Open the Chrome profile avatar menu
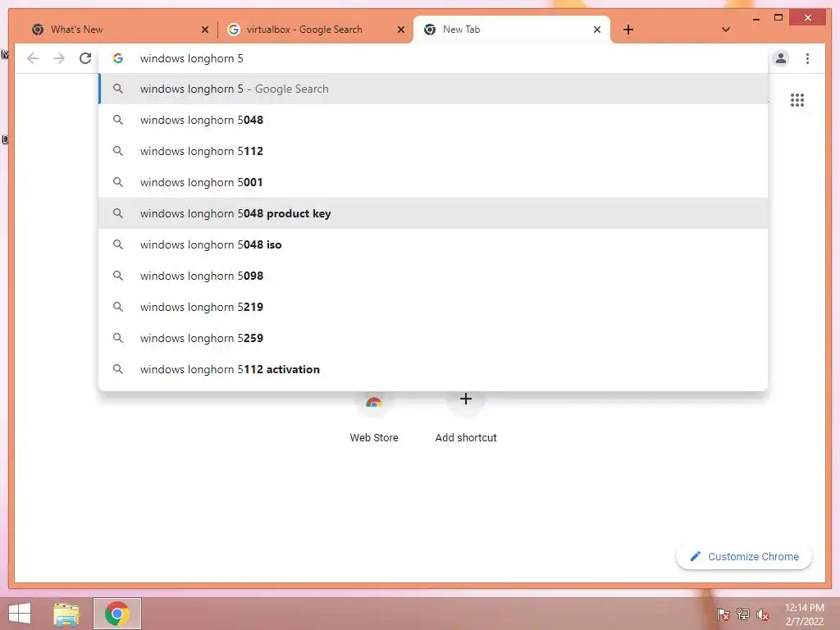The height and width of the screenshot is (630, 840). 781,58
